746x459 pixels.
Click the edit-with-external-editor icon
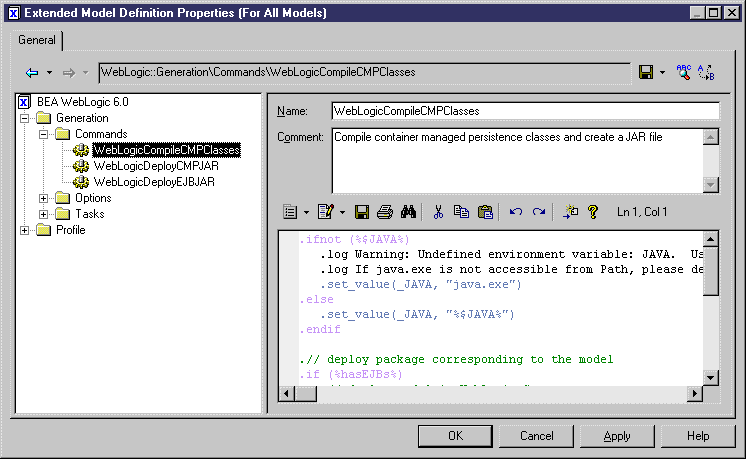[x=326, y=212]
